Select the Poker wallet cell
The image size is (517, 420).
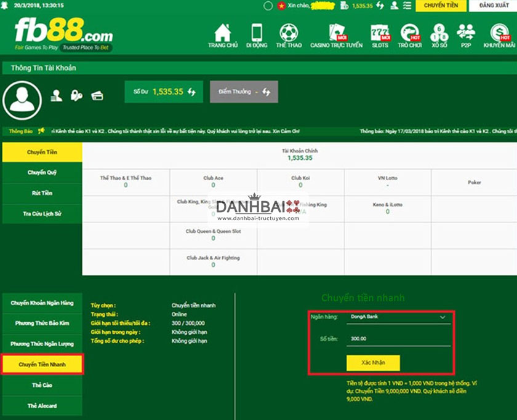point(475,182)
